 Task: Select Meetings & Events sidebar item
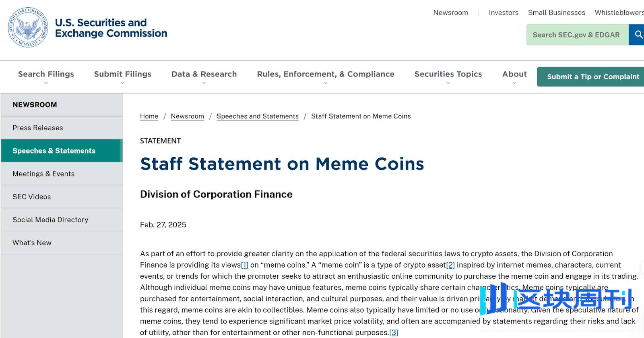tap(62, 174)
